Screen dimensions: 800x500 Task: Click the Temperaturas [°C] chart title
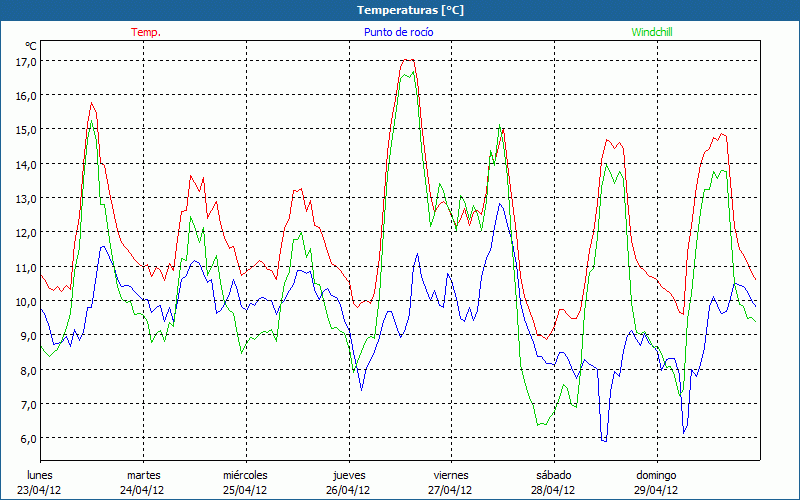(410, 10)
